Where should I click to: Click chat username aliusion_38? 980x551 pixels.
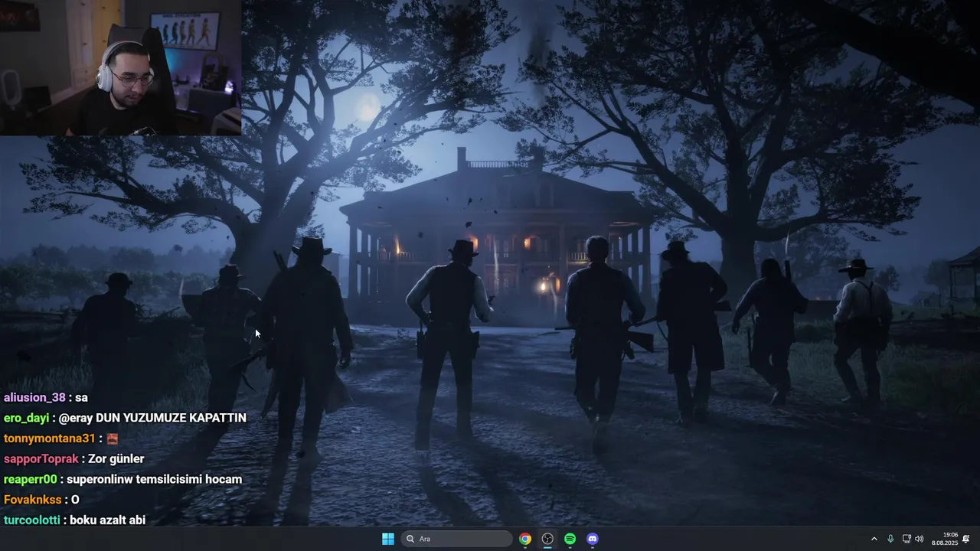point(34,398)
